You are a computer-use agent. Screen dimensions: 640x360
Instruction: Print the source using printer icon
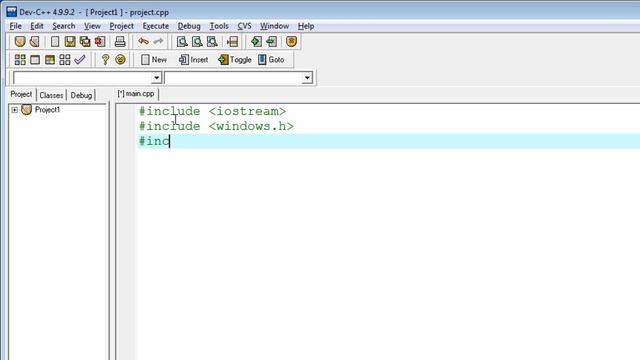click(120, 41)
